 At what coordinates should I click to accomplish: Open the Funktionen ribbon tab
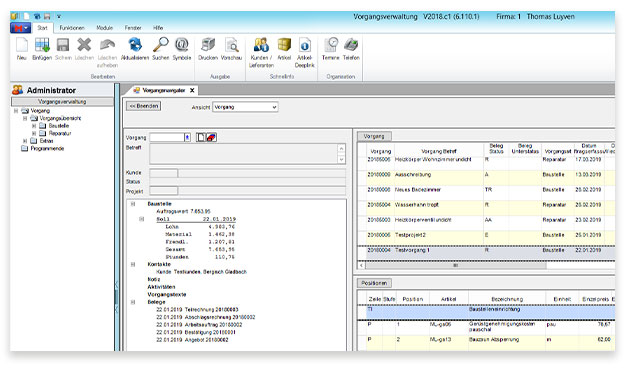point(72,28)
